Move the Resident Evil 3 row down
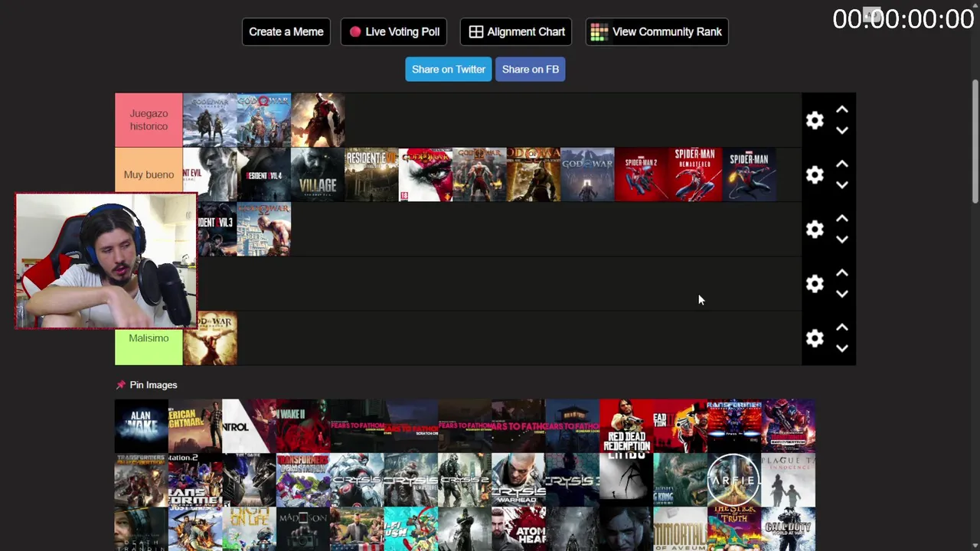The height and width of the screenshot is (551, 980). (842, 240)
